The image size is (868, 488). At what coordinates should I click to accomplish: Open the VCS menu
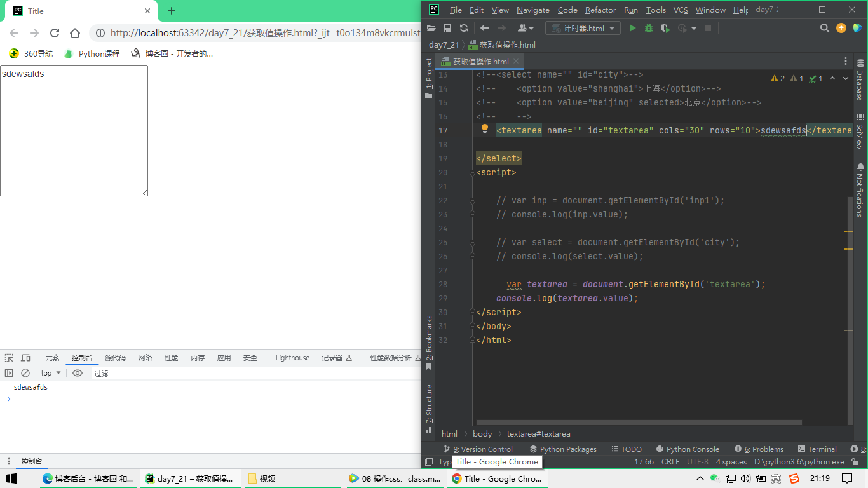pos(681,10)
